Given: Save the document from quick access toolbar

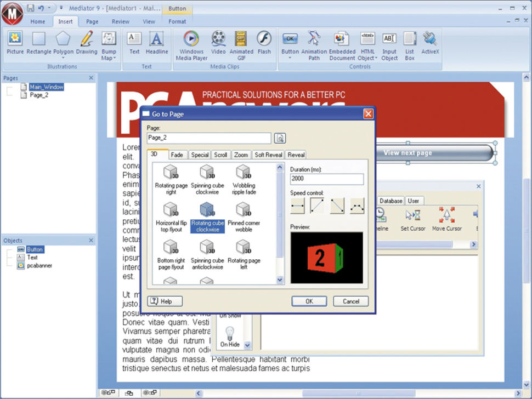Looking at the screenshot, I should click(31, 8).
